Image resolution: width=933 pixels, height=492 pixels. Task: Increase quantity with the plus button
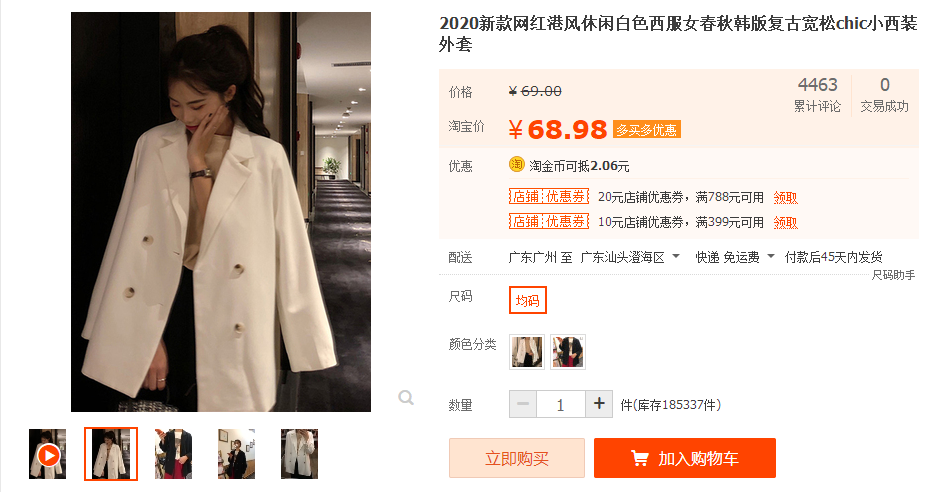pos(599,404)
